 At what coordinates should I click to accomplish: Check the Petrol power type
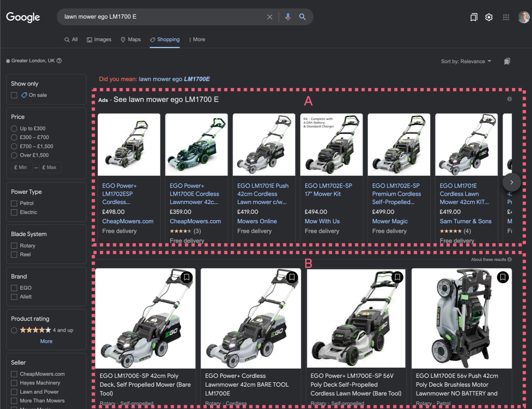click(14, 203)
